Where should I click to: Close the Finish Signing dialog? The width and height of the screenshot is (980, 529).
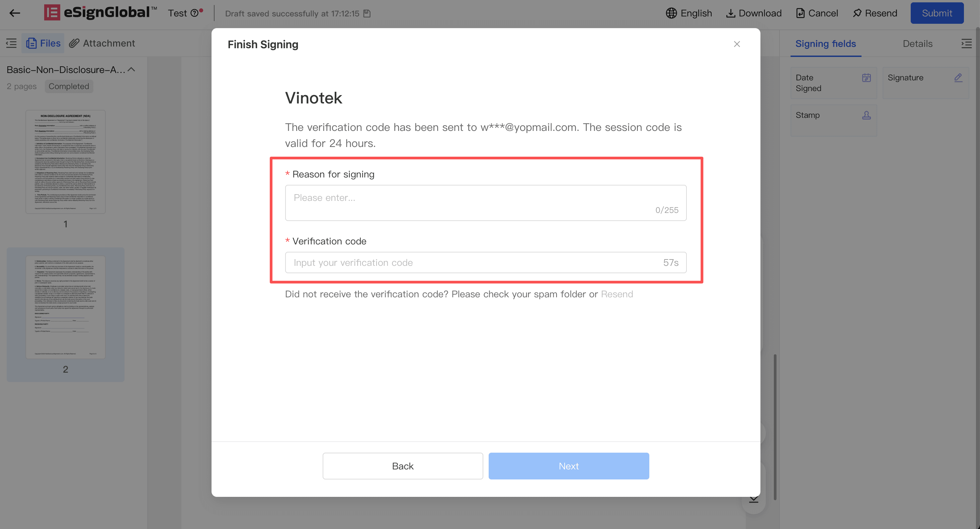[737, 44]
